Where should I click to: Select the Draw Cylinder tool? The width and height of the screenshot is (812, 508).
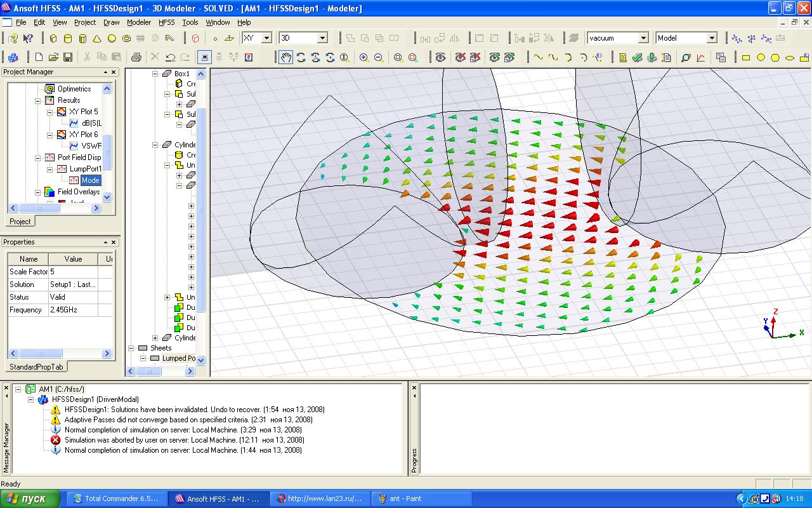point(68,38)
